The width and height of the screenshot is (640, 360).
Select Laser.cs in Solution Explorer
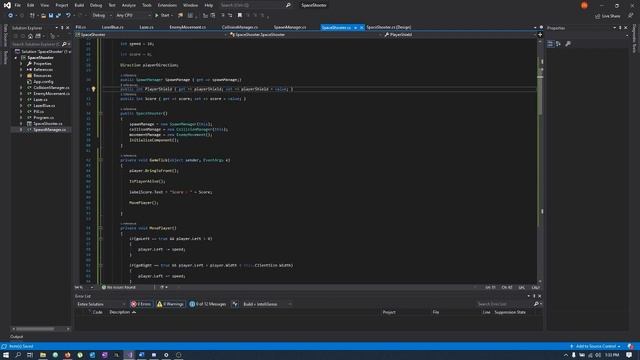[x=40, y=100]
